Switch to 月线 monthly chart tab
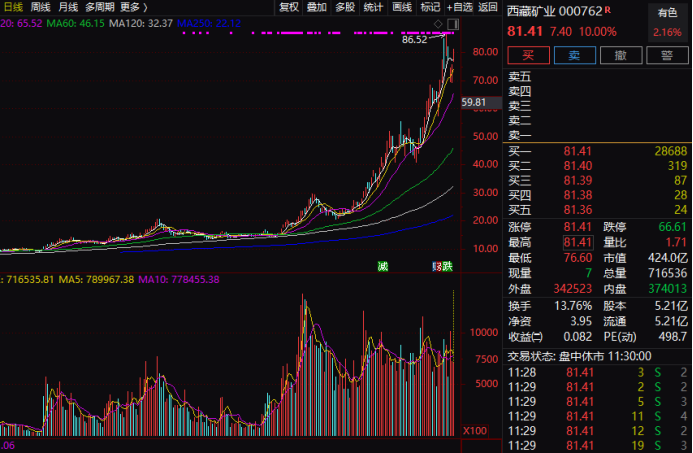The image size is (693, 453). click(x=69, y=7)
